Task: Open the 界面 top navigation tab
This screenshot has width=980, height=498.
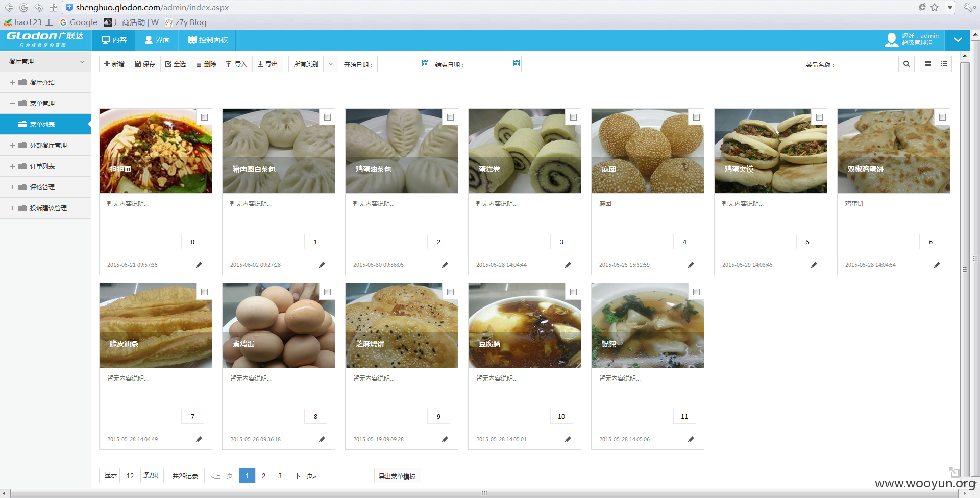Action: 157,40
